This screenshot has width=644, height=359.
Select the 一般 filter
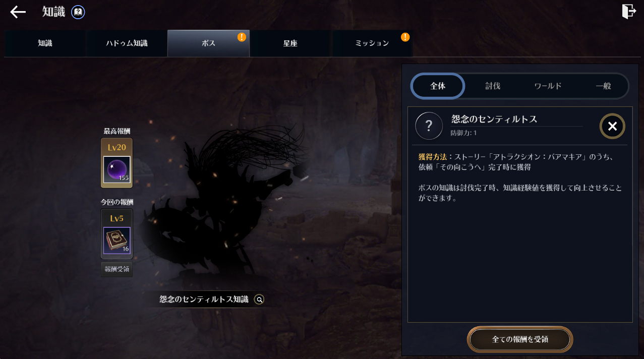point(603,86)
